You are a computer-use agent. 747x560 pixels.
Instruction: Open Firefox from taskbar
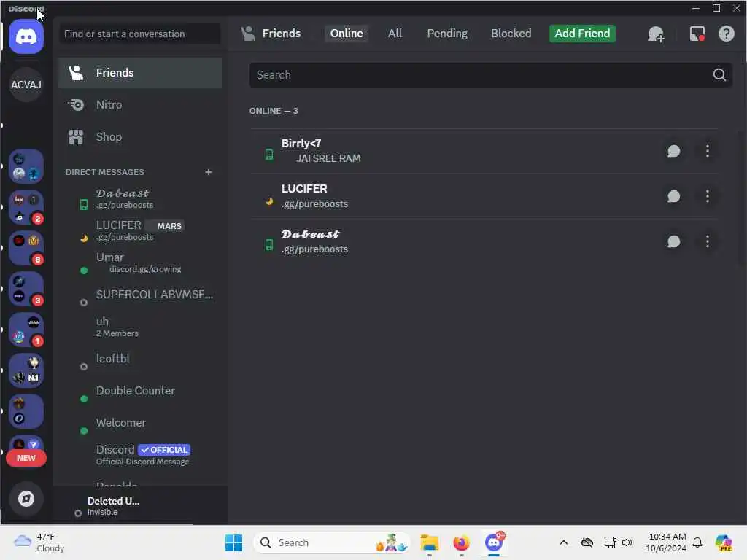pos(461,542)
